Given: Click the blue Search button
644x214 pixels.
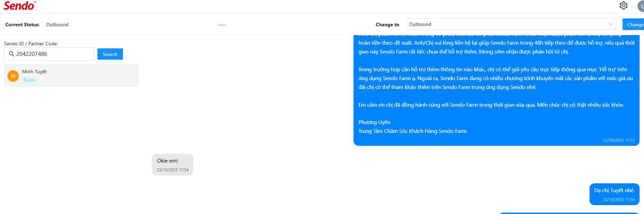Looking at the screenshot, I should pos(110,54).
